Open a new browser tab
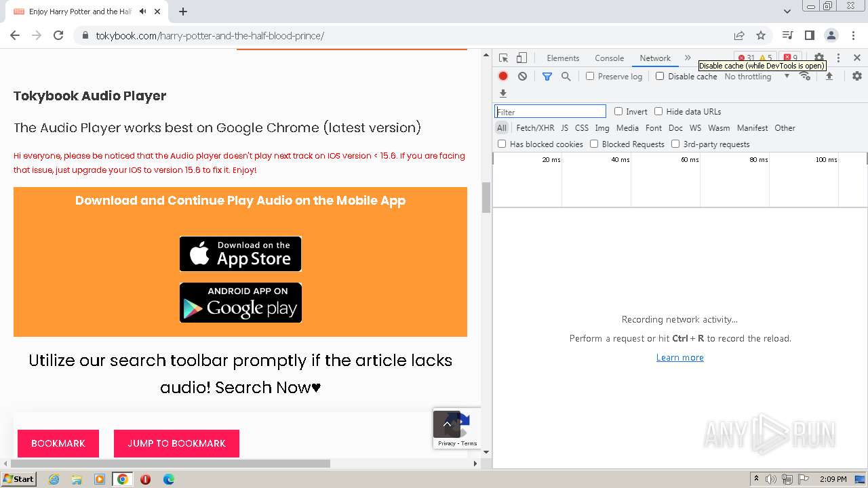The image size is (868, 488). tap(183, 12)
